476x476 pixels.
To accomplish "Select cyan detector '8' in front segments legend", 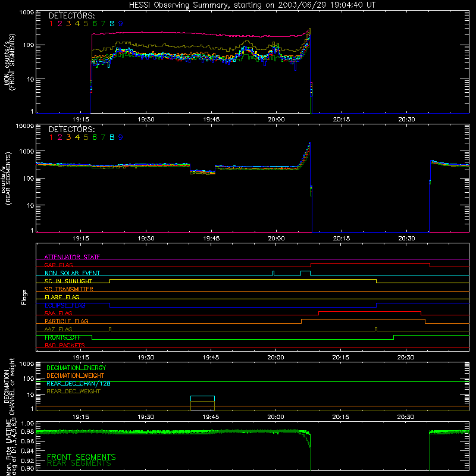I will [112, 24].
